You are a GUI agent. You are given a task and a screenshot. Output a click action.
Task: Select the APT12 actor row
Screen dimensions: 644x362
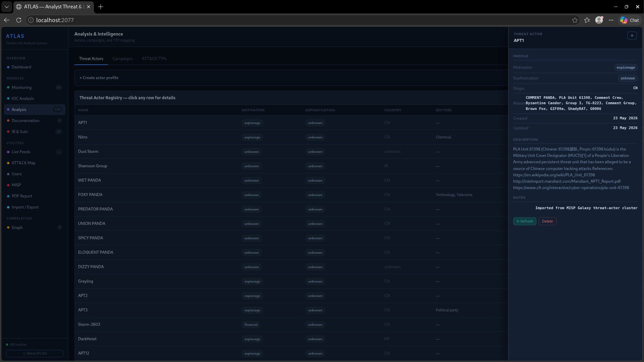(x=291, y=353)
